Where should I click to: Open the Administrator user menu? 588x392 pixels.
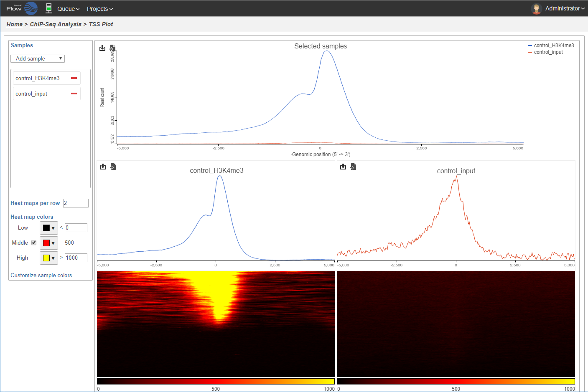[565, 8]
